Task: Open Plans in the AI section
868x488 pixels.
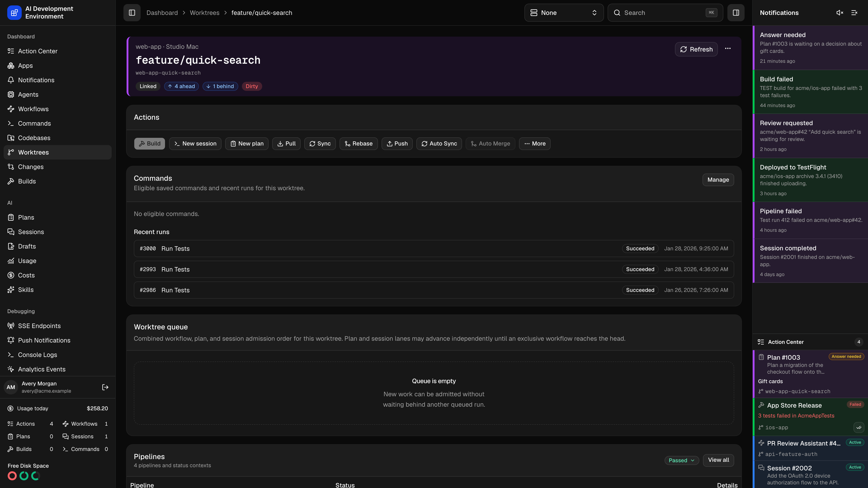Action: (58, 218)
